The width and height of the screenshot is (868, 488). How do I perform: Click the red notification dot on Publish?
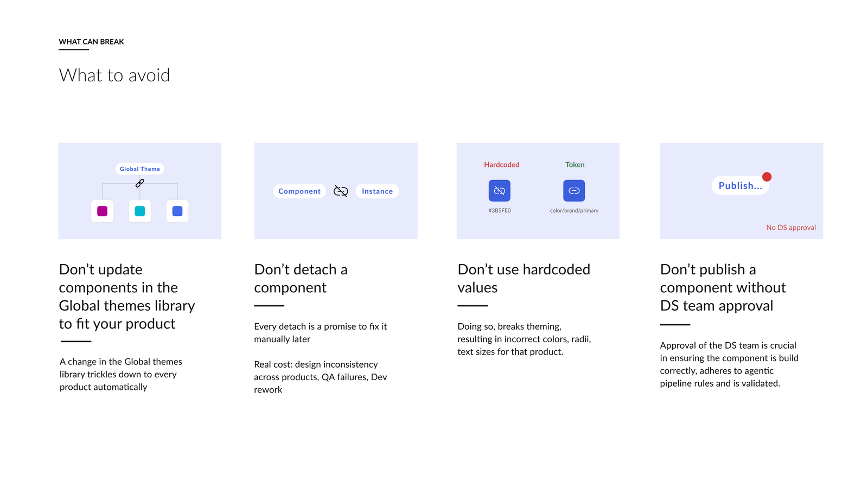pyautogui.click(x=767, y=177)
